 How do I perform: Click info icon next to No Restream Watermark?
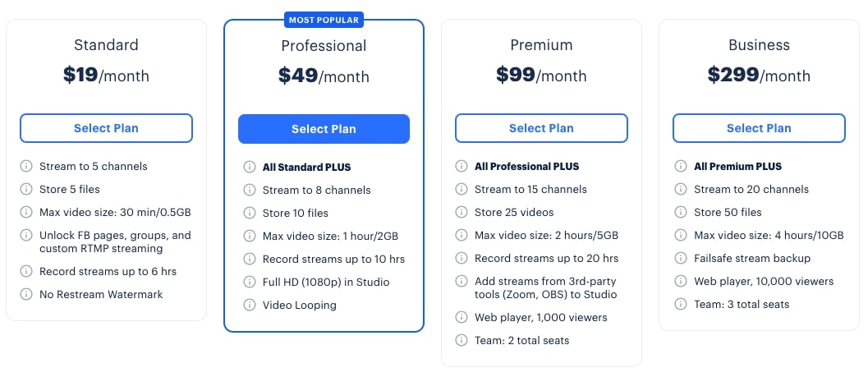pyautogui.click(x=26, y=295)
